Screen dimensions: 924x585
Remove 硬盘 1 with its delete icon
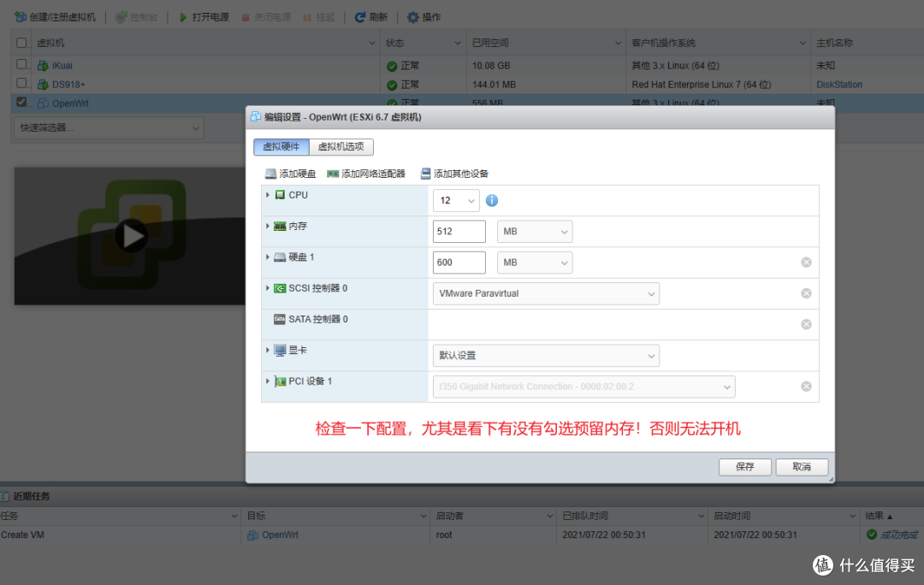coord(805,262)
